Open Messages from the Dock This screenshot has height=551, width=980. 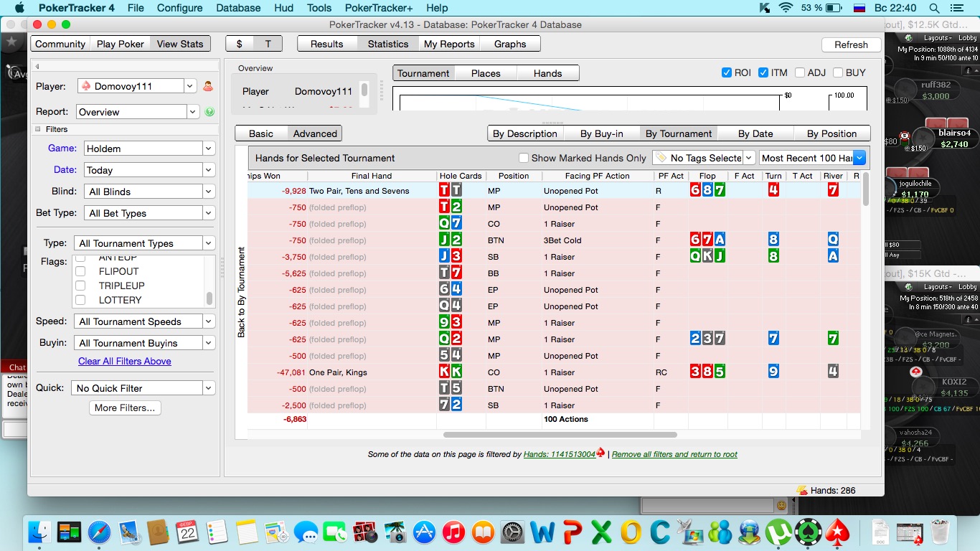[306, 532]
